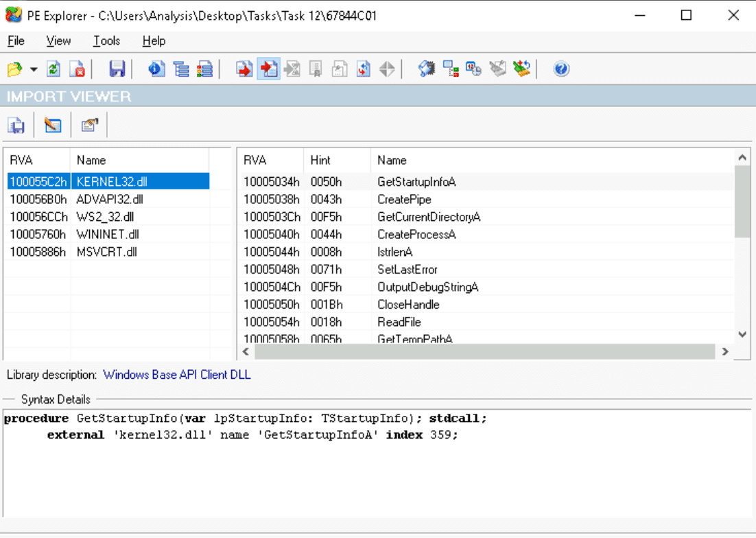The width and height of the screenshot is (756, 538).
Task: Click the greyed four-triangle diamond toolbar icon
Action: pyautogui.click(x=387, y=69)
